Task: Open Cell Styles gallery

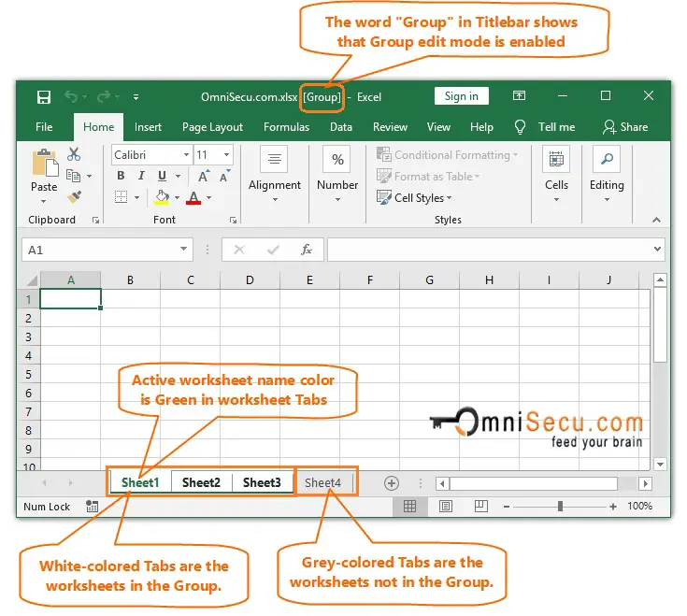Action: [414, 198]
